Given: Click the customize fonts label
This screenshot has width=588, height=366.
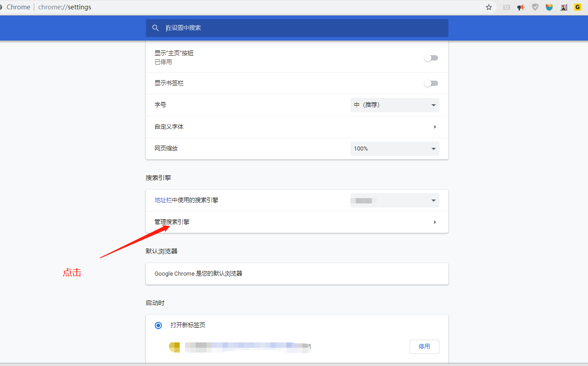Looking at the screenshot, I should point(169,127).
